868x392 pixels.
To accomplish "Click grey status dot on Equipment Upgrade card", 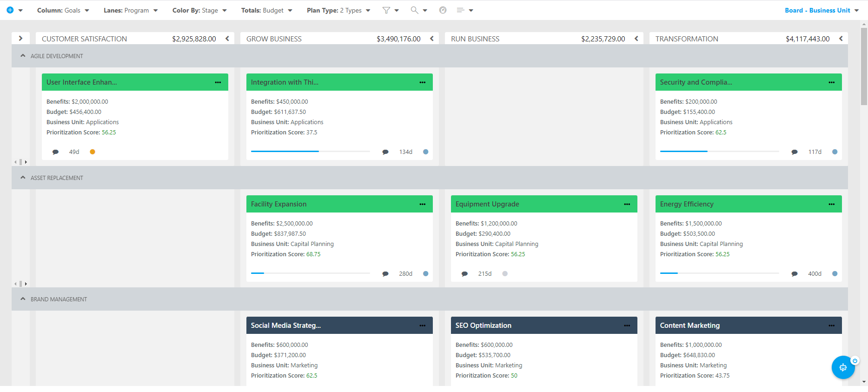I will (505, 273).
